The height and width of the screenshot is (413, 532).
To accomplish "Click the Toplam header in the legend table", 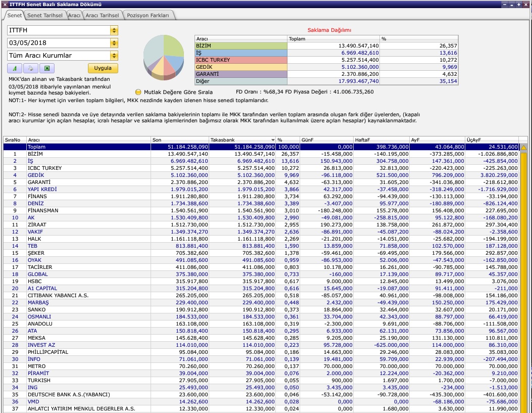I will tap(333, 39).
